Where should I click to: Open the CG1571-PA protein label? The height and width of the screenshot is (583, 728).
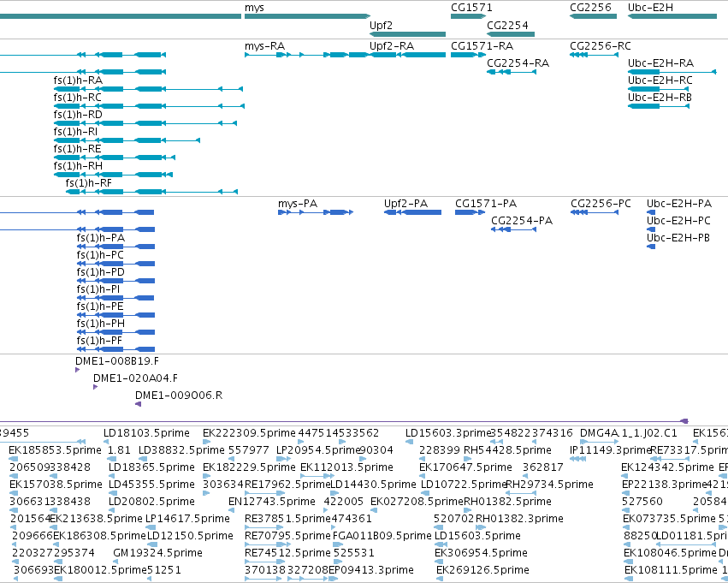click(x=486, y=204)
